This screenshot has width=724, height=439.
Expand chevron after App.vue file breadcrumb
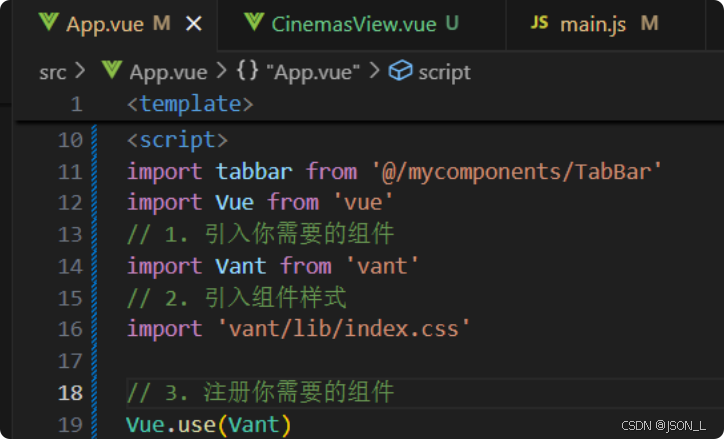tap(222, 71)
